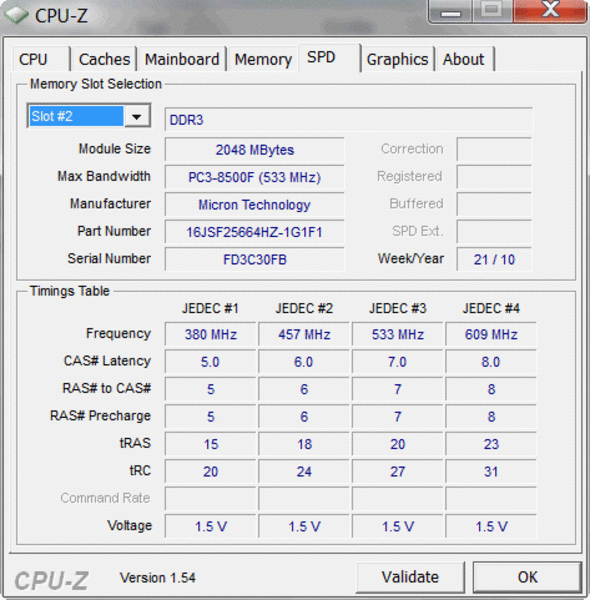Click the Week/Year value 21 / 10
Viewport: 590px width, 600px height.
coord(494,260)
